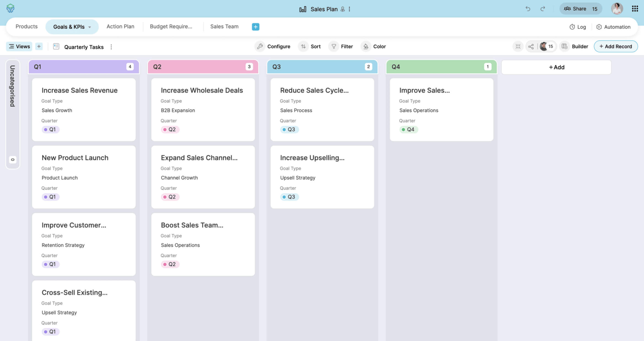Toggle the Views sidebar list

(x=19, y=46)
